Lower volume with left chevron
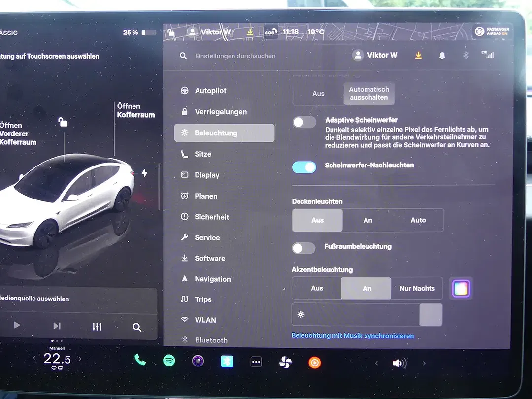Viewport: 532px width, 399px height. pos(376,363)
